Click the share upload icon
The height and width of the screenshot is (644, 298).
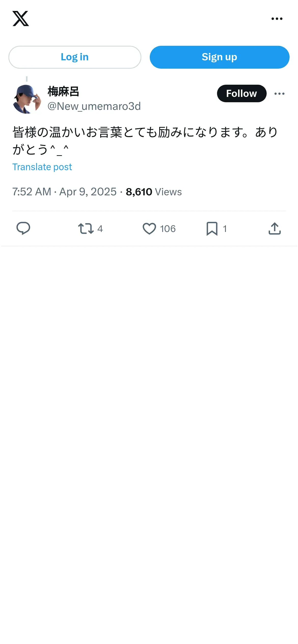pyautogui.click(x=275, y=228)
